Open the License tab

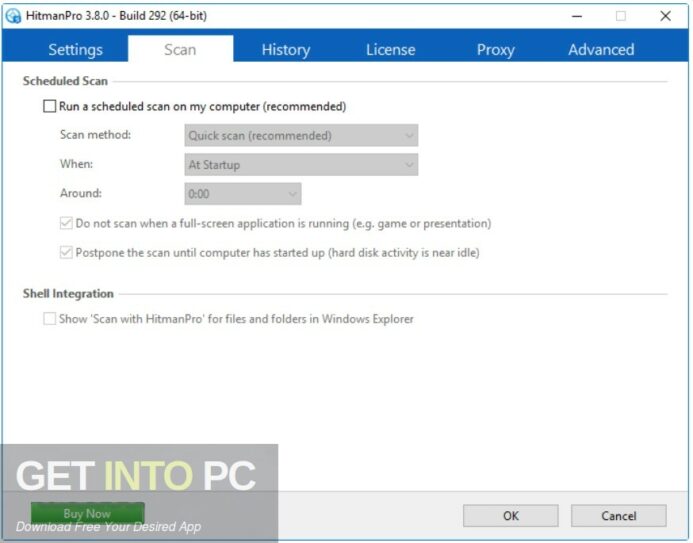coord(391,49)
